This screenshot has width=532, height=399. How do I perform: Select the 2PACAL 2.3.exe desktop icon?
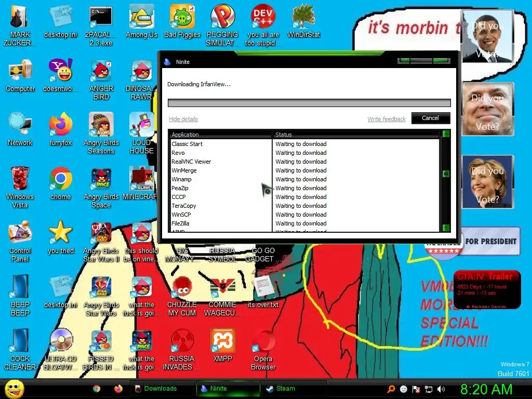click(x=101, y=24)
